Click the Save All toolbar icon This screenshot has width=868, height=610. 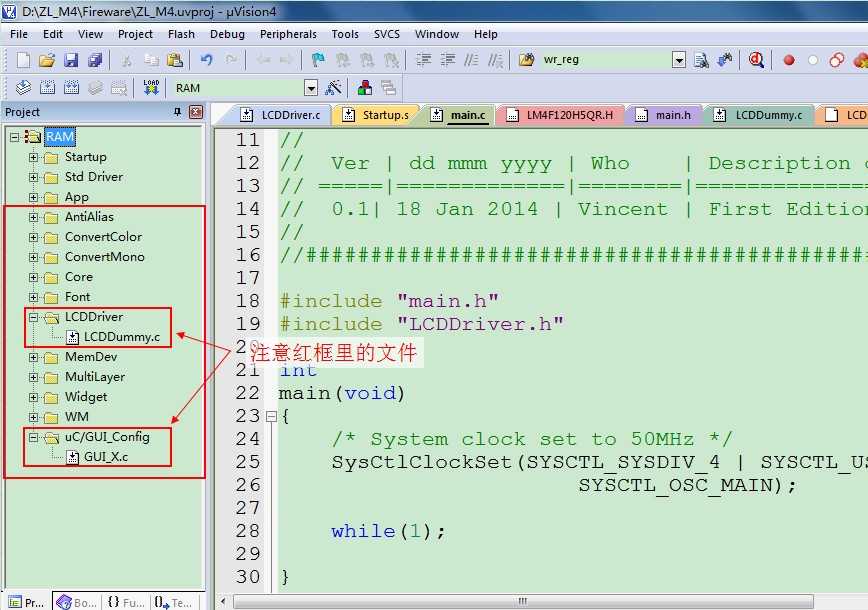coord(94,60)
